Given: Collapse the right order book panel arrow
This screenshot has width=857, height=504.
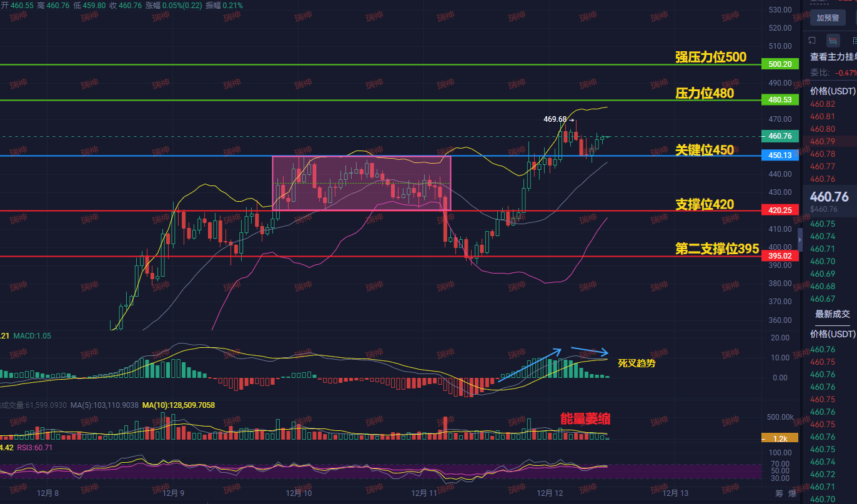Looking at the screenshot, I should (801, 240).
